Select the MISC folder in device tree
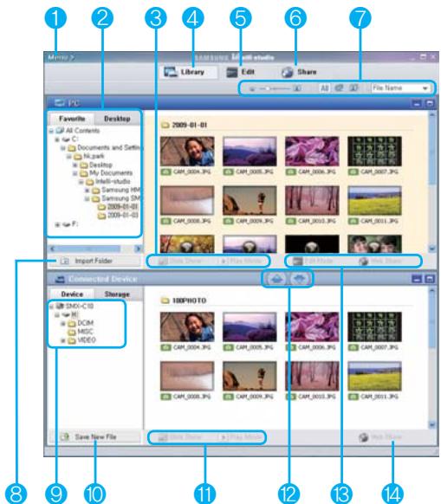 pyautogui.click(x=81, y=332)
